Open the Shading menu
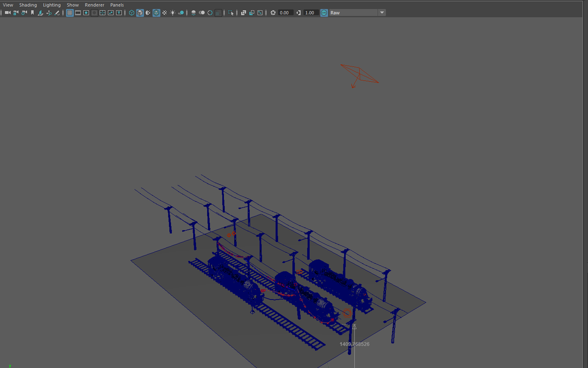The width and height of the screenshot is (588, 368). click(x=28, y=5)
